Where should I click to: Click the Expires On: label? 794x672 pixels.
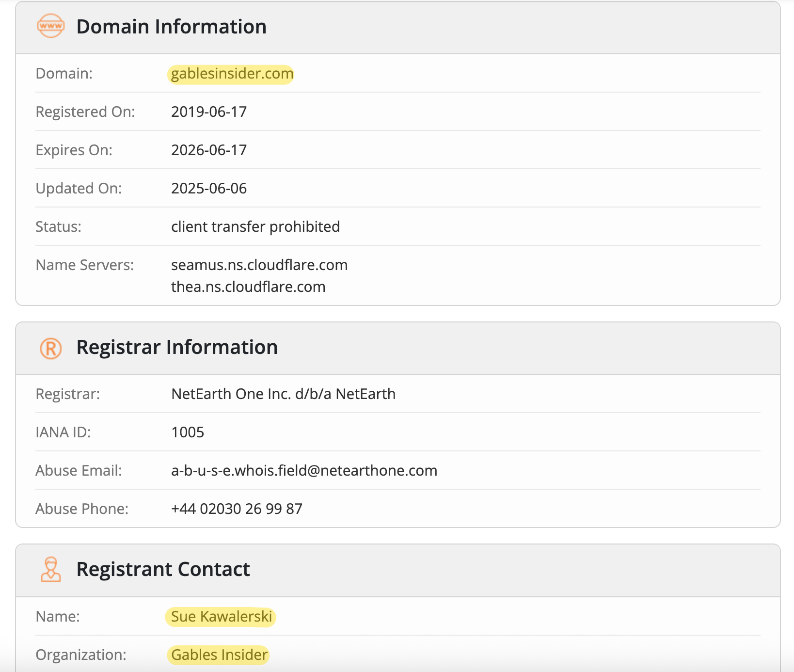point(74,150)
